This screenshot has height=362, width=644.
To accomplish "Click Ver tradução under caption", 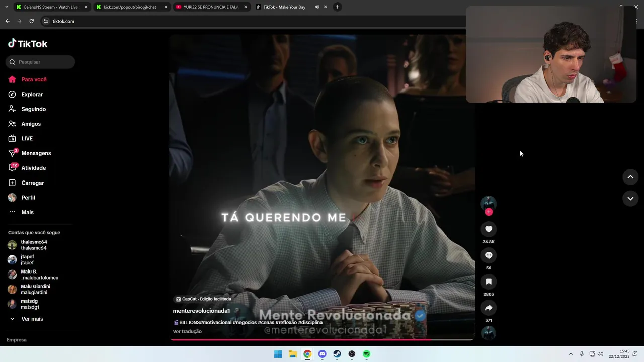I will [187, 331].
